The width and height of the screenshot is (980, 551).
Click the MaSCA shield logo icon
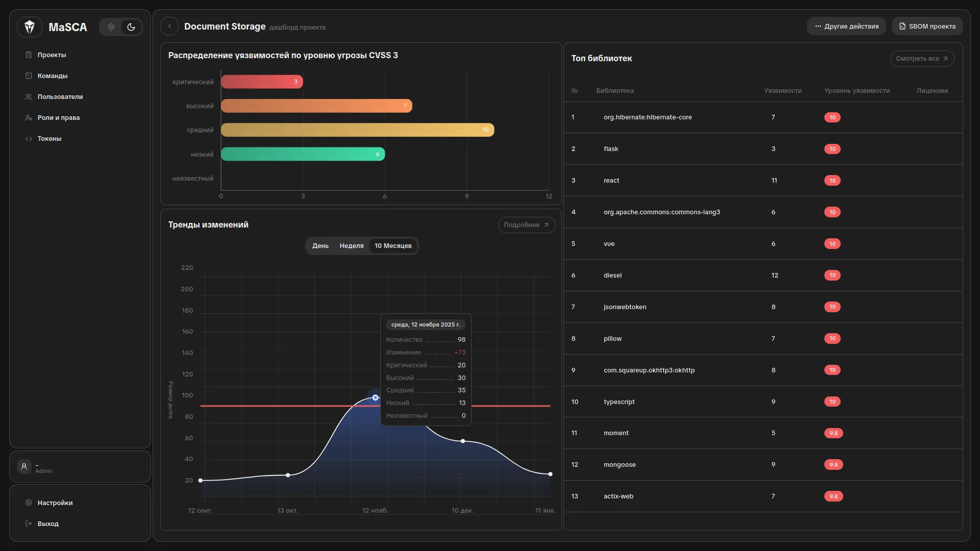pyautogui.click(x=30, y=27)
